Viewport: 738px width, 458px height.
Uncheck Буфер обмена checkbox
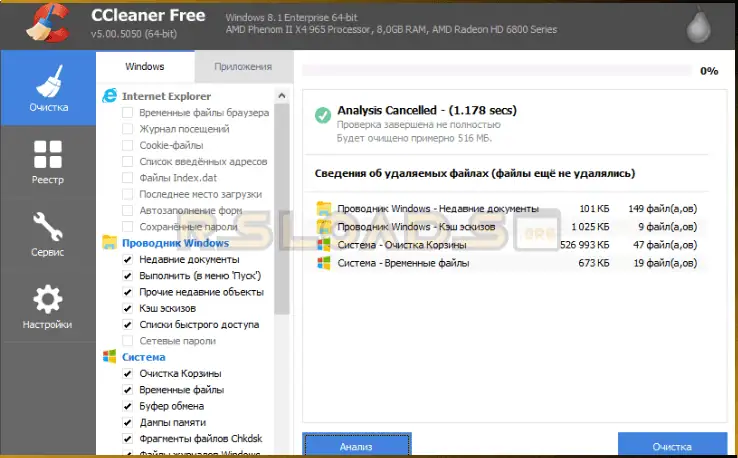click(x=127, y=406)
